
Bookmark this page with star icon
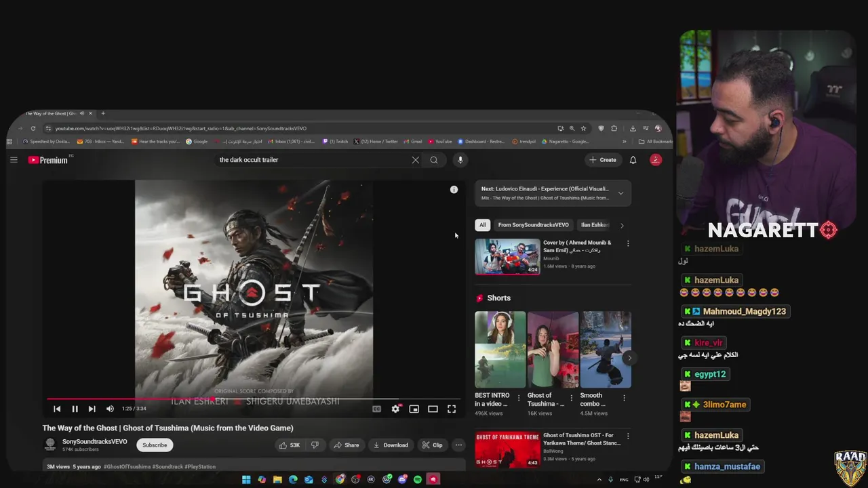coord(583,128)
